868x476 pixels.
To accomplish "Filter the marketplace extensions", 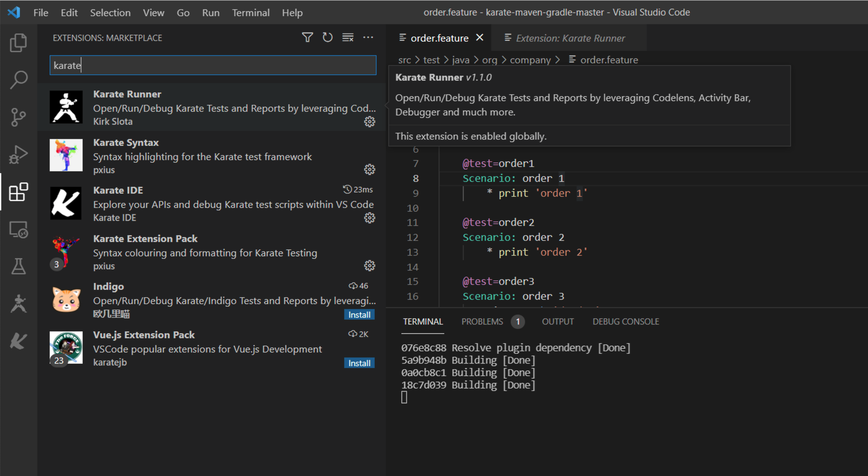I will [x=307, y=37].
